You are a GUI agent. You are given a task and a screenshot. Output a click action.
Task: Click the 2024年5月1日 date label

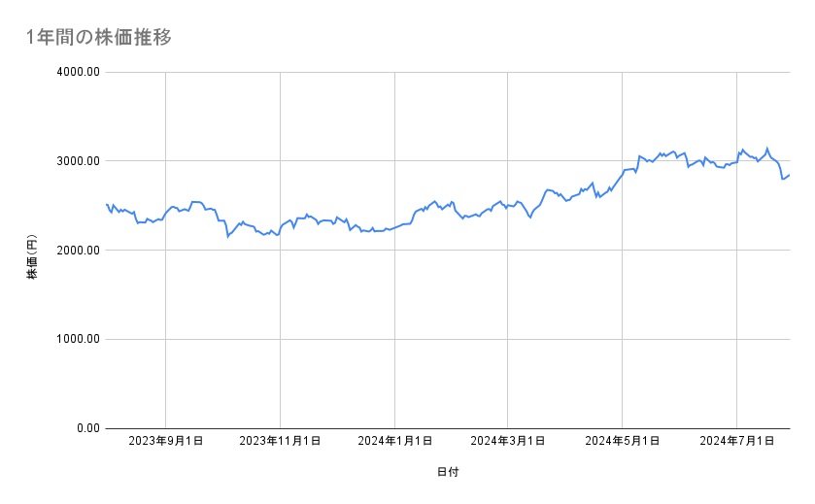pyautogui.click(x=623, y=441)
